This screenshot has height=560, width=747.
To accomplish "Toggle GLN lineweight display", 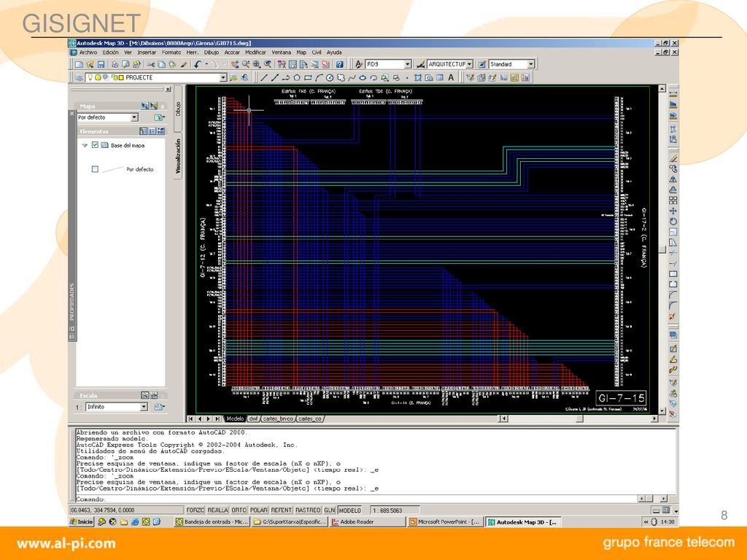I will (x=330, y=510).
